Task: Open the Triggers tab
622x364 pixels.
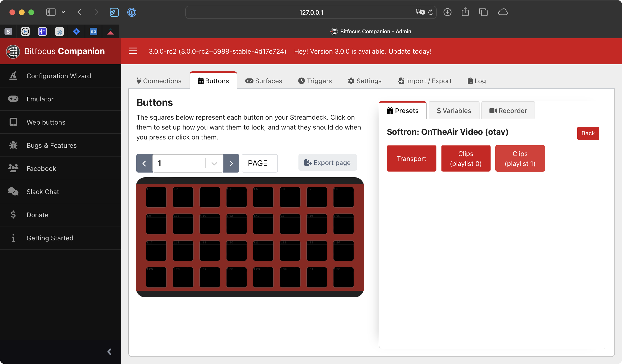Action: click(x=315, y=81)
